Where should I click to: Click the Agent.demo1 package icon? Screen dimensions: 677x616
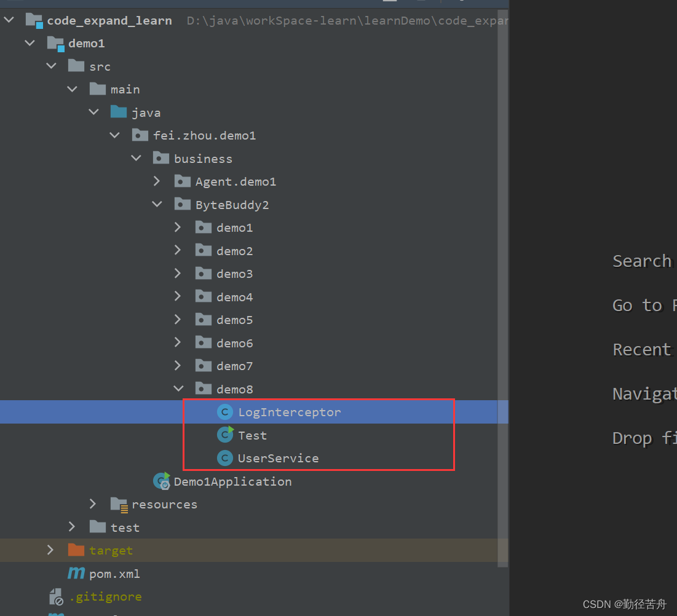click(182, 181)
